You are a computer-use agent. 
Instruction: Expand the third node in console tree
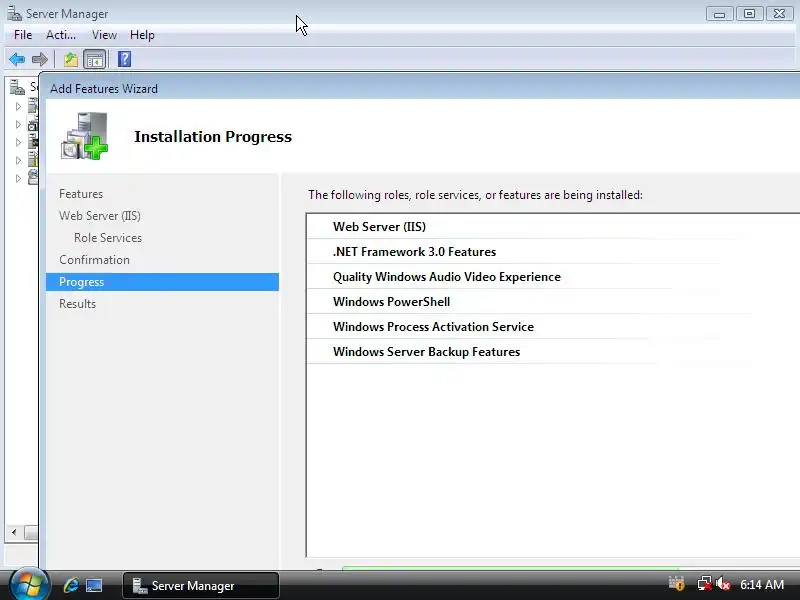[x=18, y=142]
